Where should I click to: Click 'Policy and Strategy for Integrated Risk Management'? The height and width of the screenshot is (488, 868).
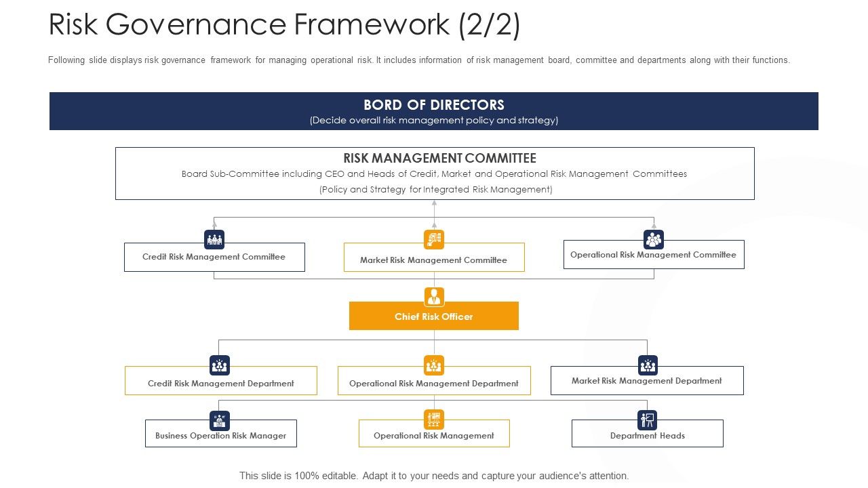pos(436,190)
